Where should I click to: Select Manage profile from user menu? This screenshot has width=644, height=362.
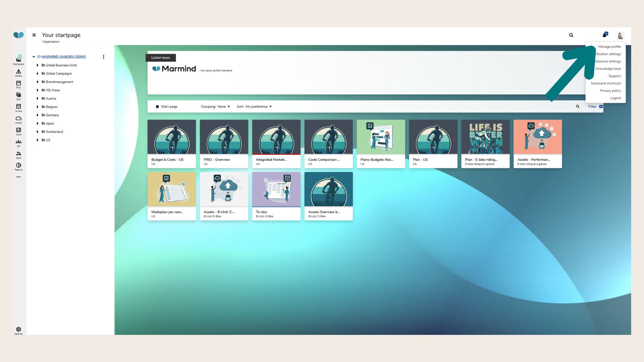coord(609,47)
